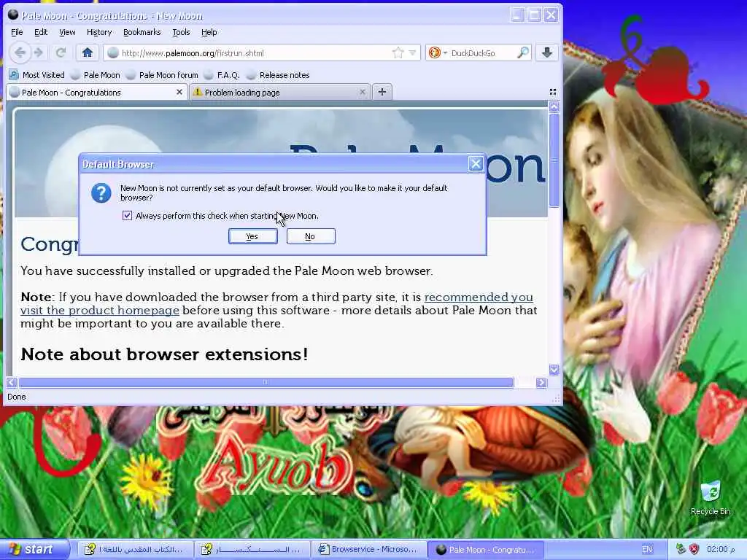Open the Browservice - Microsoft taskbar item
The image size is (747, 560).
coord(369,550)
